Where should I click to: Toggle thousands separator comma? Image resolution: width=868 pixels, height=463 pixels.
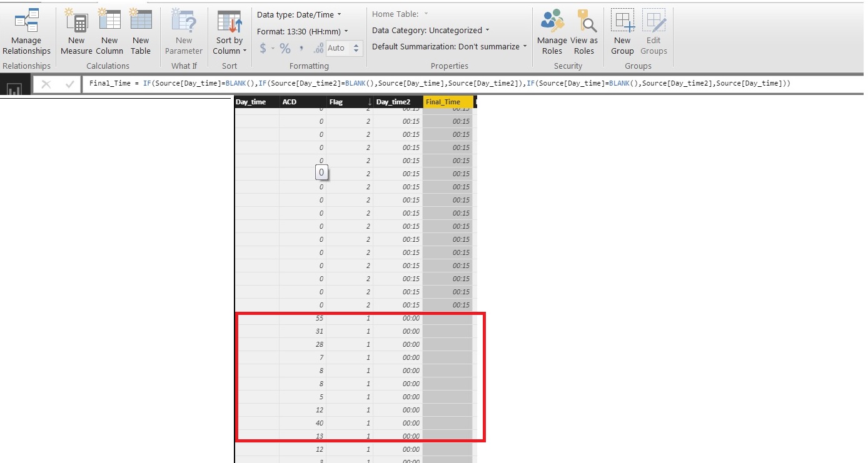click(301, 48)
